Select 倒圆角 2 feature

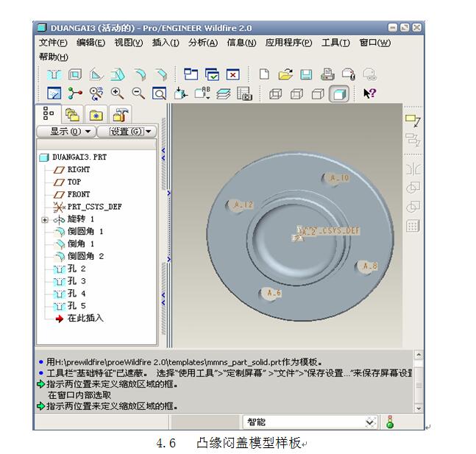pyautogui.click(x=79, y=256)
